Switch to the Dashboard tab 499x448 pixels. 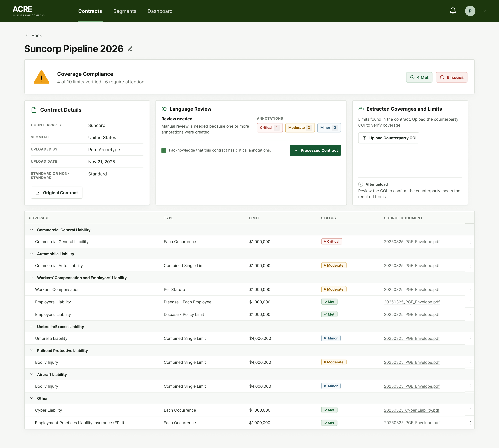click(160, 11)
